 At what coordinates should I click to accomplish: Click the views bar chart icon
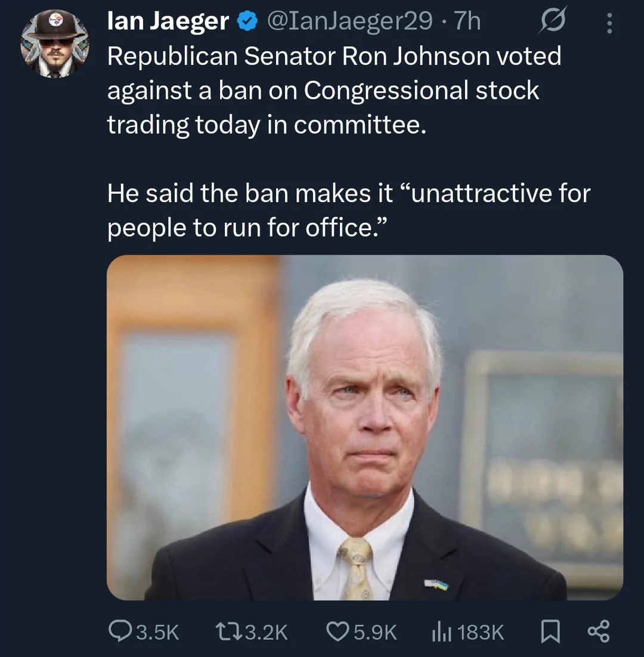click(x=441, y=631)
